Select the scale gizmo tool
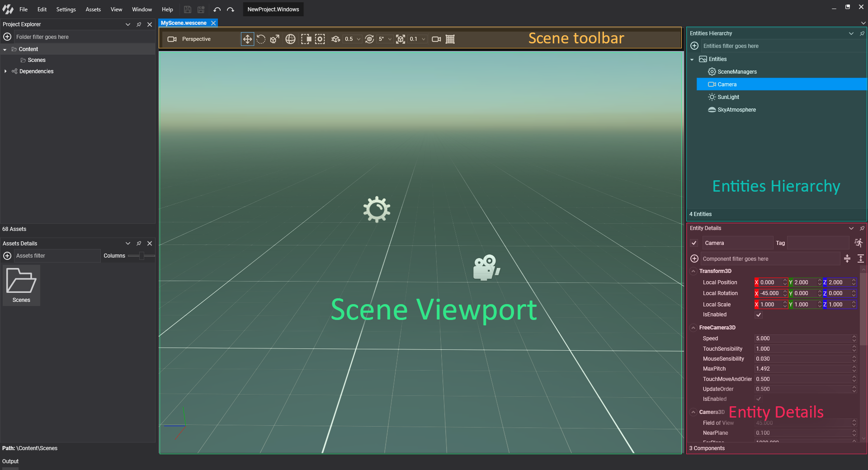868x470 pixels. pos(274,39)
